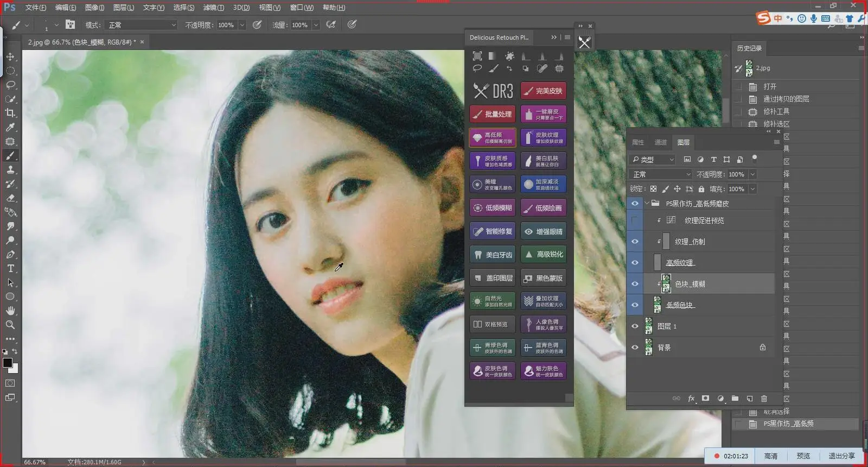This screenshot has width=868, height=467.
Task: Hide the 背景 layer
Action: click(x=635, y=347)
